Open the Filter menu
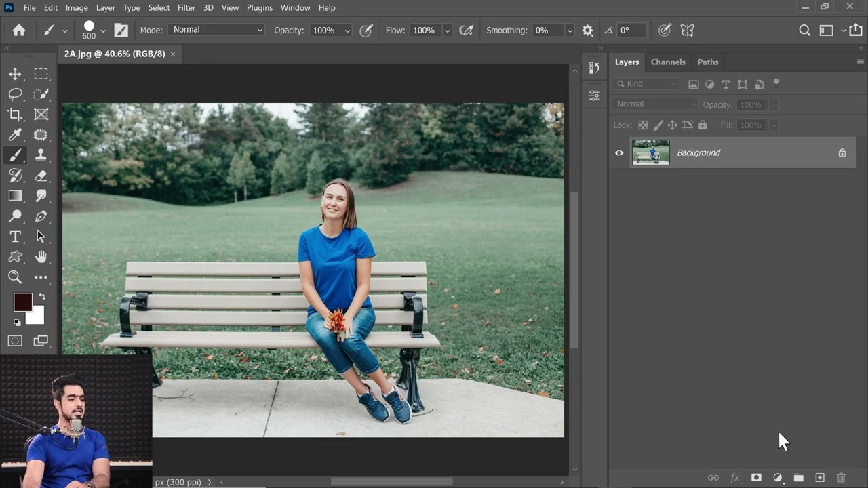The image size is (868, 488). click(x=186, y=7)
